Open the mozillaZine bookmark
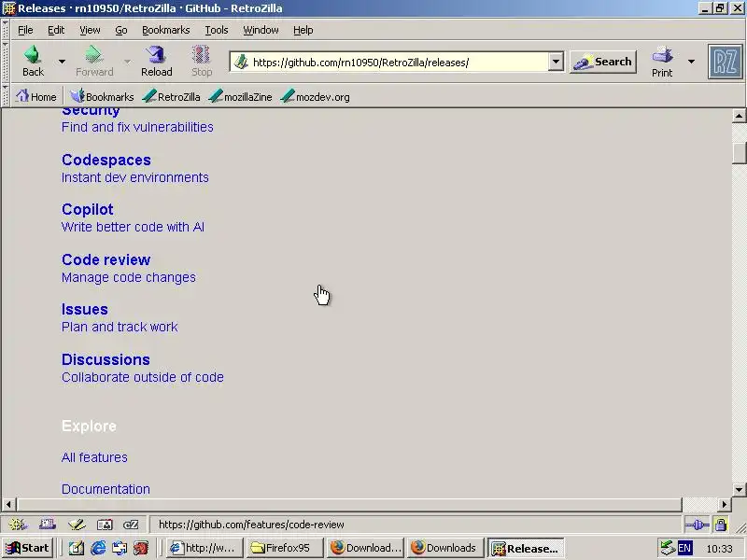Screen dimensions: 747x560 pyautogui.click(x=241, y=97)
